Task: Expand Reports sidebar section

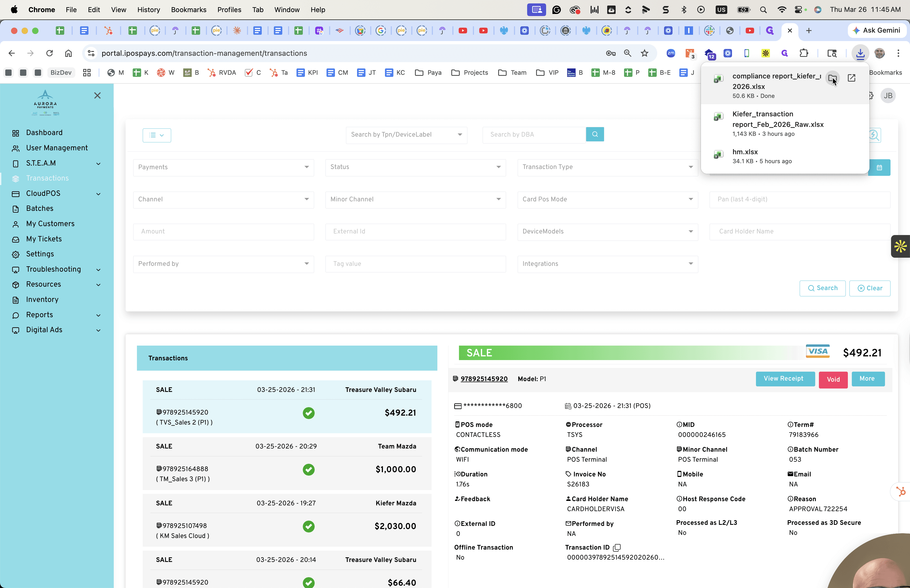Action: coord(57,315)
